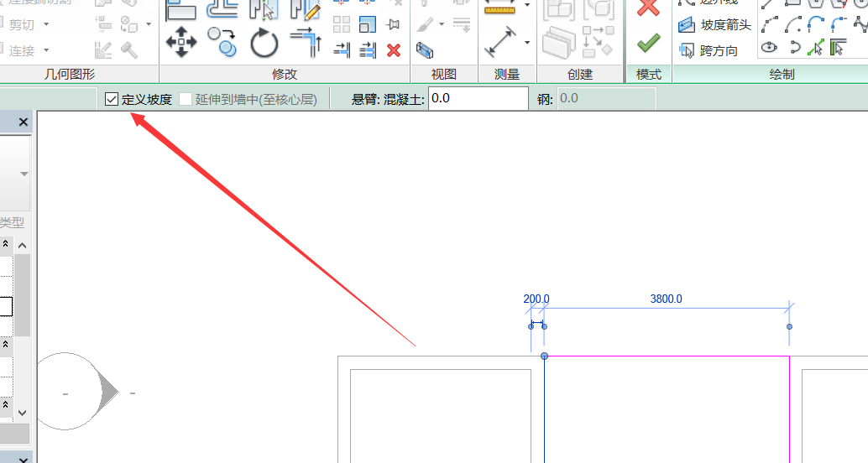Viewport: 868px width, 463px height.
Task: Open the paint tool dropdown in 视图 panel
Action: click(442, 24)
